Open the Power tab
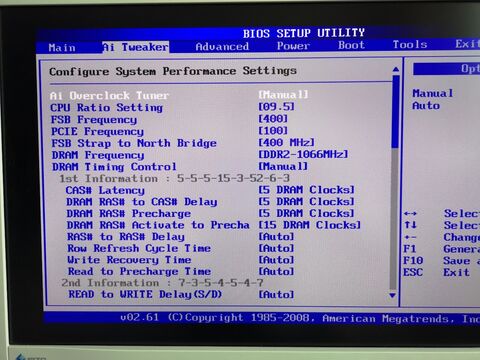 293,45
